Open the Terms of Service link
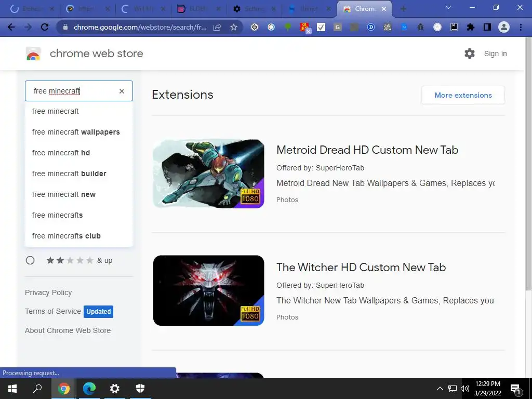Screen dimensions: 532x399 (53, 311)
